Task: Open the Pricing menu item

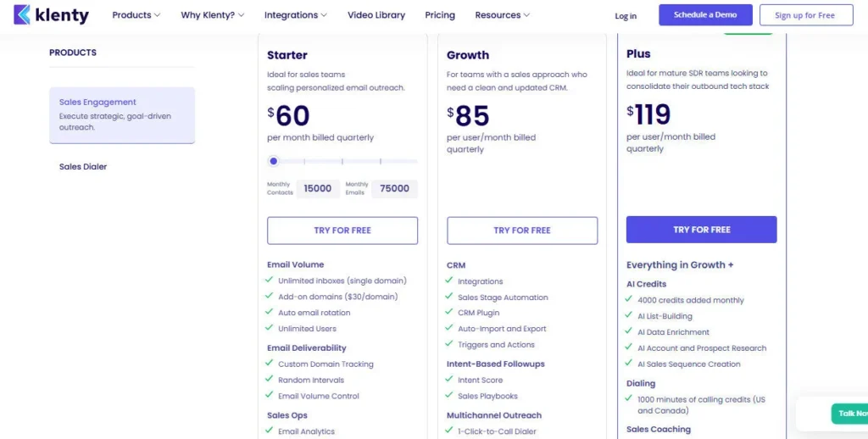Action: coord(439,15)
